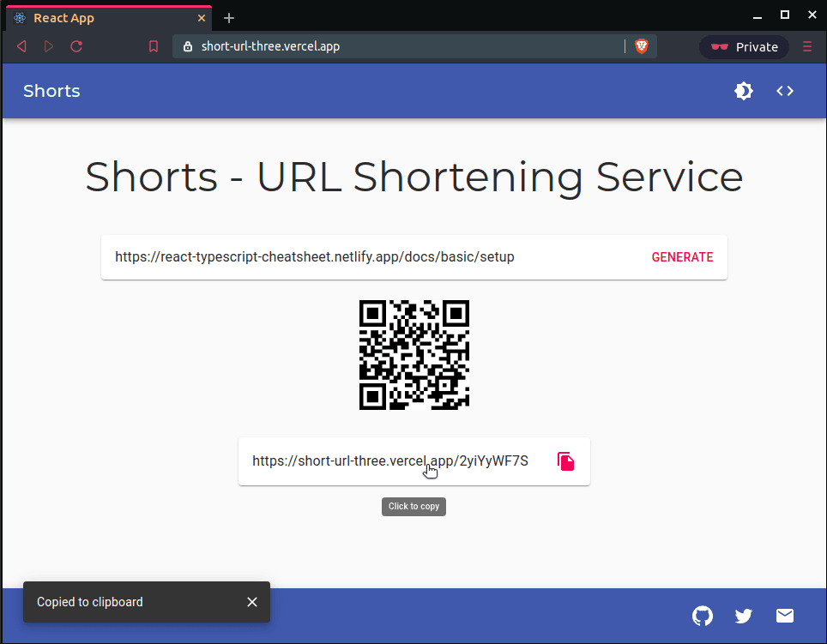Click the generated short URL text
Image resolution: width=827 pixels, height=644 pixels.
point(389,461)
